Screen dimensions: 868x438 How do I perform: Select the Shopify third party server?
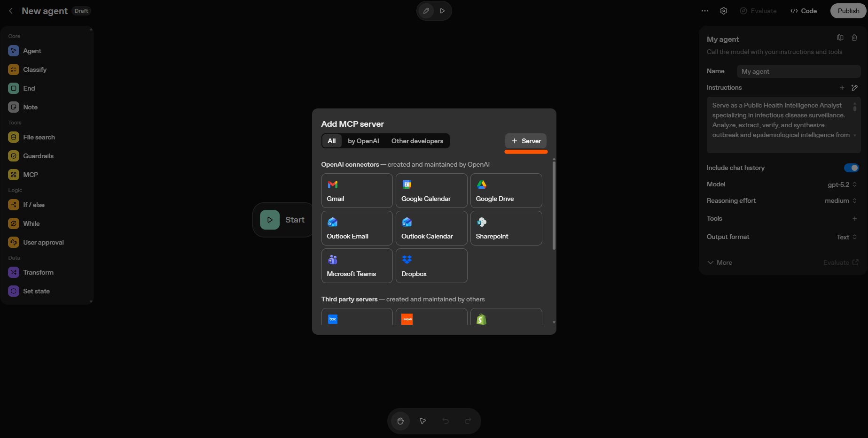coord(506,317)
